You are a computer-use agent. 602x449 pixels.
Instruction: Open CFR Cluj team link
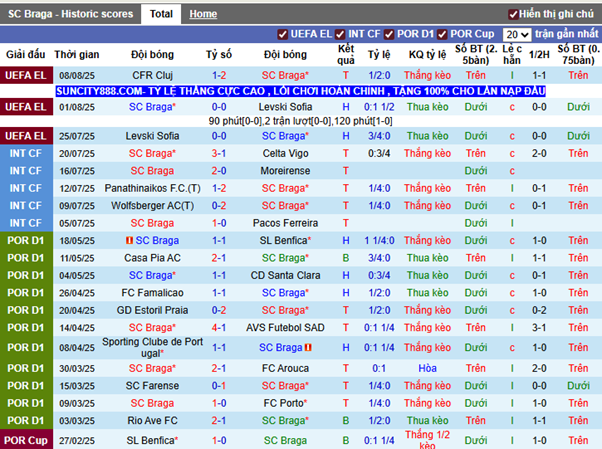click(152, 75)
